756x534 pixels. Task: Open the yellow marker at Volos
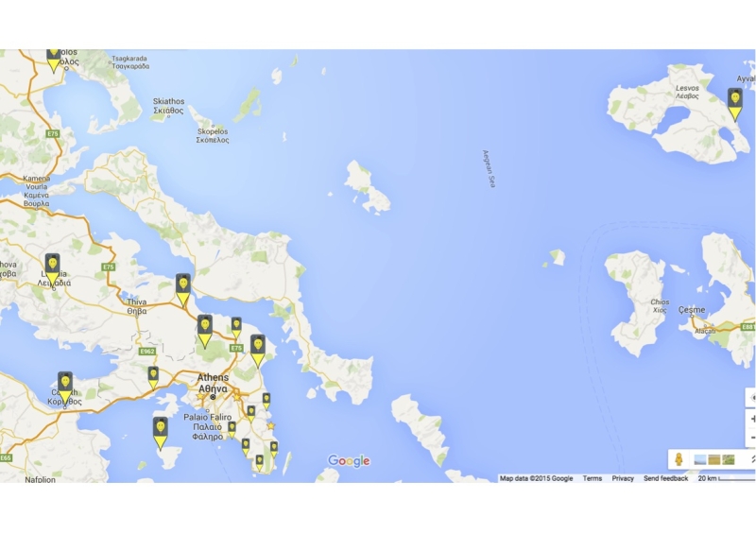coord(54,60)
